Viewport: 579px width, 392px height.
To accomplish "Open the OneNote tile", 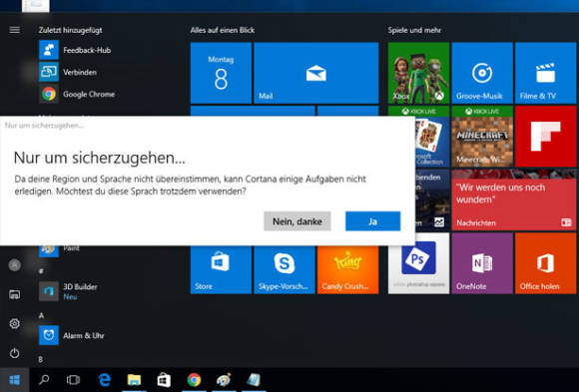I will (x=482, y=263).
